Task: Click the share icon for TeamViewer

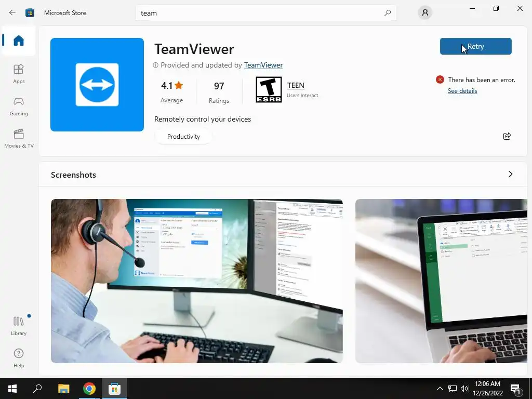Action: click(507, 136)
